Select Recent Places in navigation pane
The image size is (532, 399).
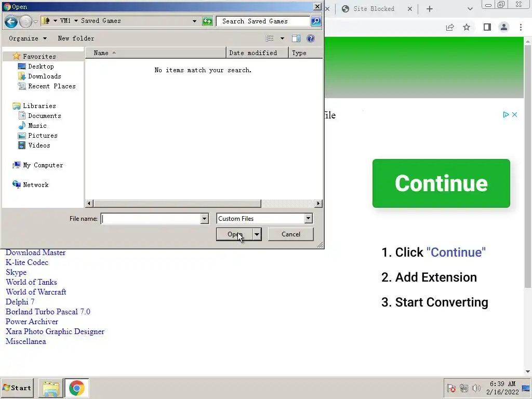pyautogui.click(x=51, y=86)
